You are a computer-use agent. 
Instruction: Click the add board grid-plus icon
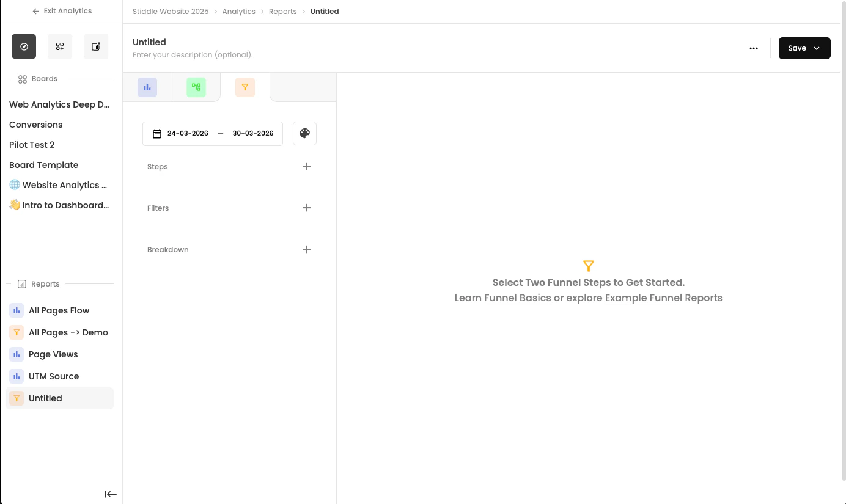coord(60,46)
